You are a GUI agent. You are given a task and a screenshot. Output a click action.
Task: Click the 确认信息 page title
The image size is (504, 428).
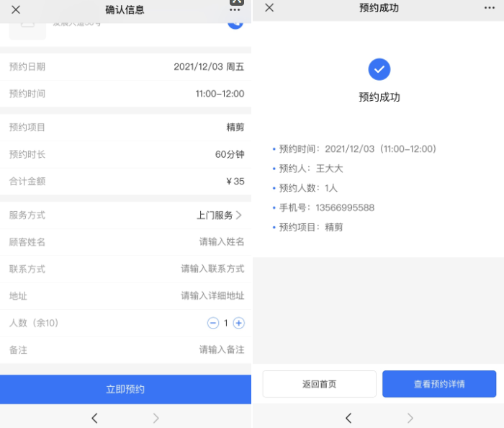pyautogui.click(x=125, y=9)
